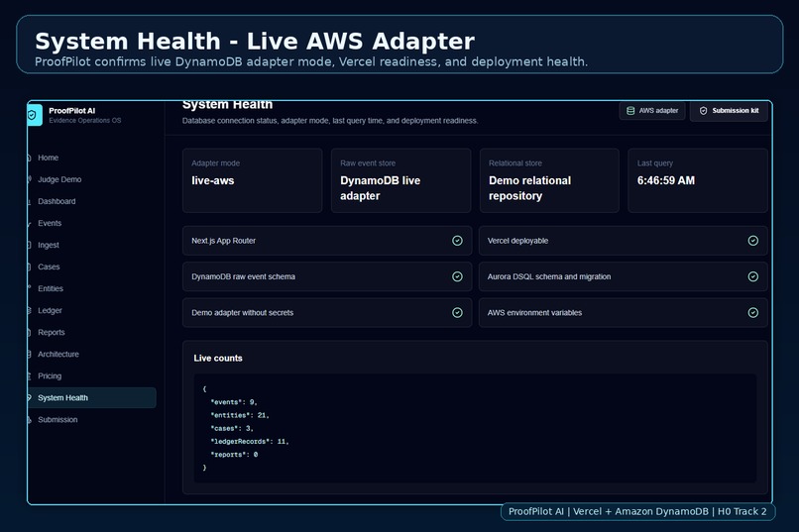Click the "ledgerRecords": 11 line

pyautogui.click(x=250, y=442)
